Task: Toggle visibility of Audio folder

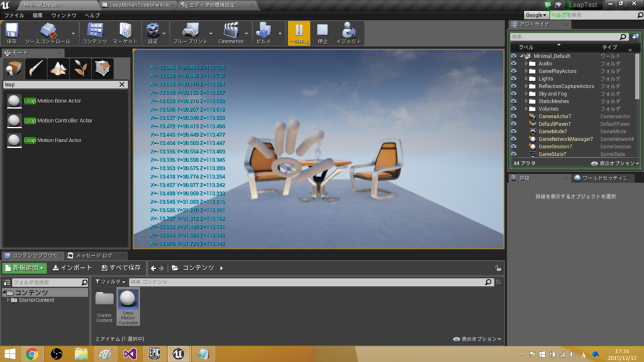Action: tap(514, 63)
